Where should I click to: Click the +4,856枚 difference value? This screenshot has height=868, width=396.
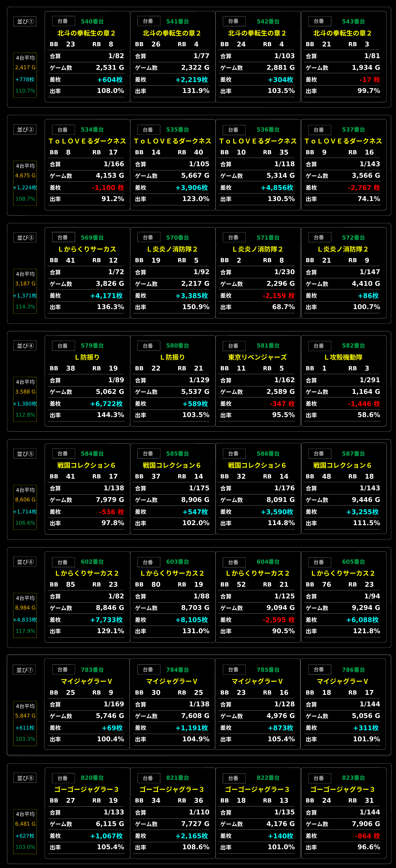click(x=277, y=188)
